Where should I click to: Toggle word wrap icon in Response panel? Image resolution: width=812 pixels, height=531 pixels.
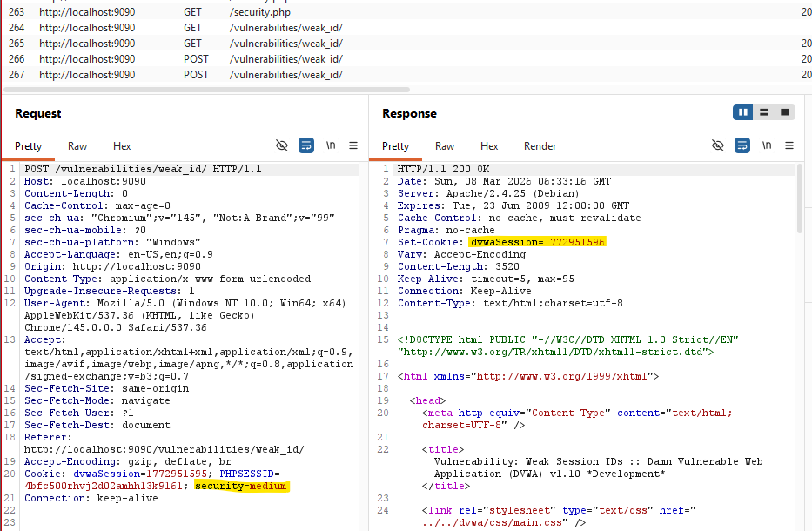742,145
